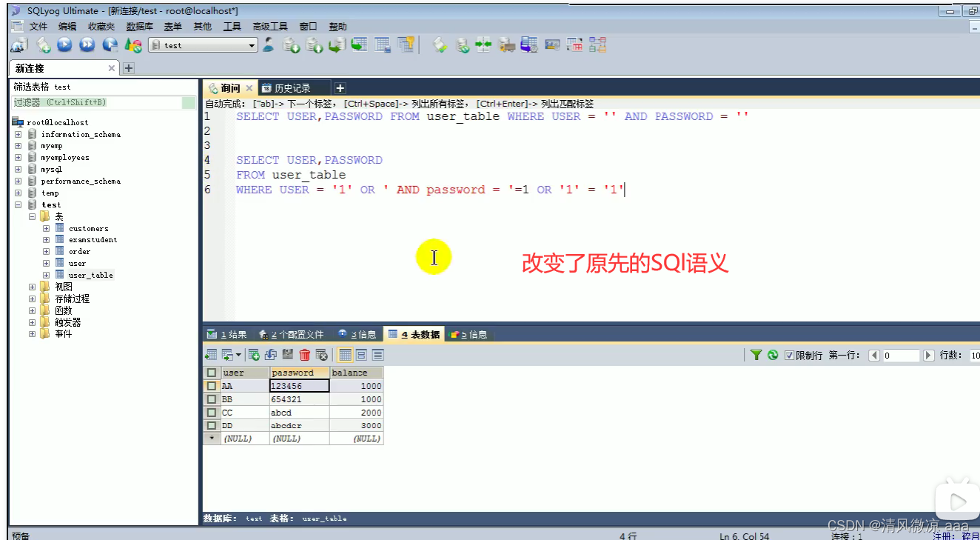Close the 询问 query tab
The image size is (980, 540).
tap(249, 88)
